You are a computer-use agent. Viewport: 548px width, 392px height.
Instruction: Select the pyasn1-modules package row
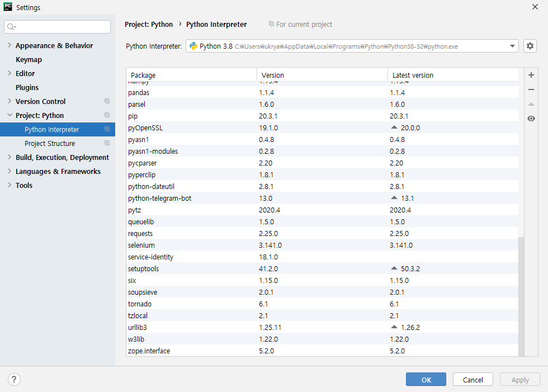pos(322,152)
